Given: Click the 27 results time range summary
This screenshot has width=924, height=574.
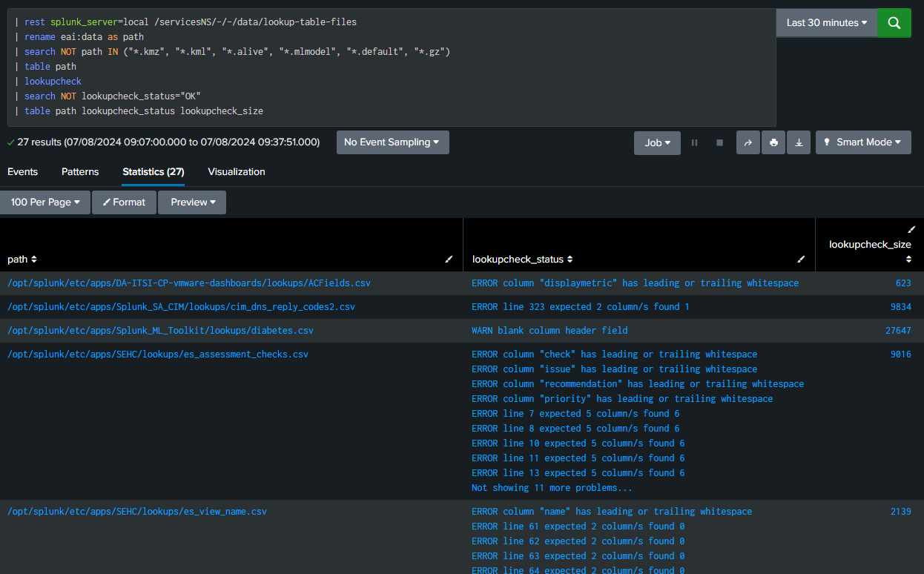Looking at the screenshot, I should 168,142.
